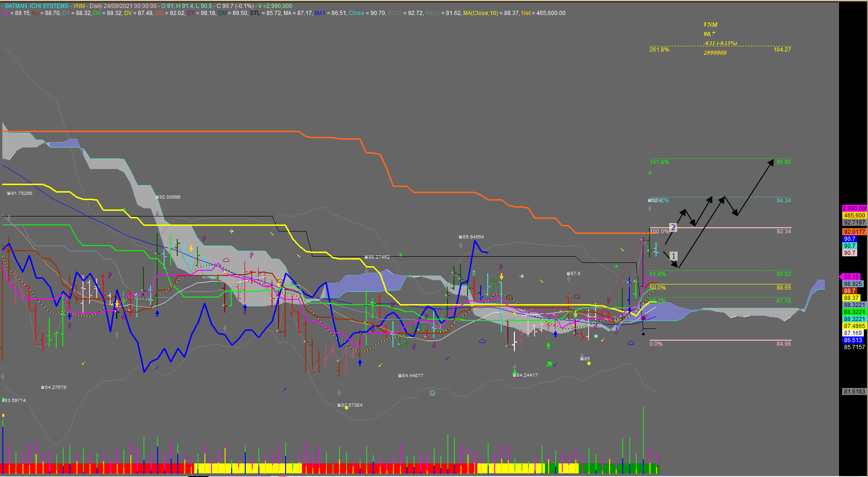The width and height of the screenshot is (868, 477).
Task: Click the 96.90 Fibonacci price label
Action: pos(784,162)
